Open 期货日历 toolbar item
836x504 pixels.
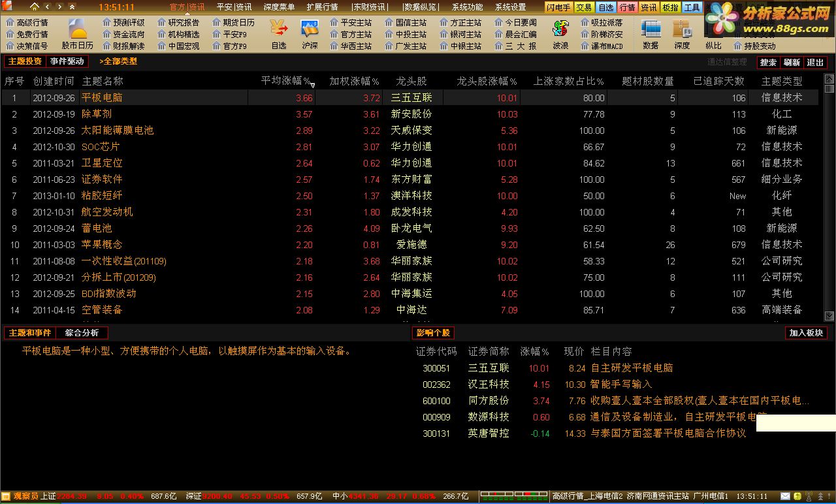[233, 22]
